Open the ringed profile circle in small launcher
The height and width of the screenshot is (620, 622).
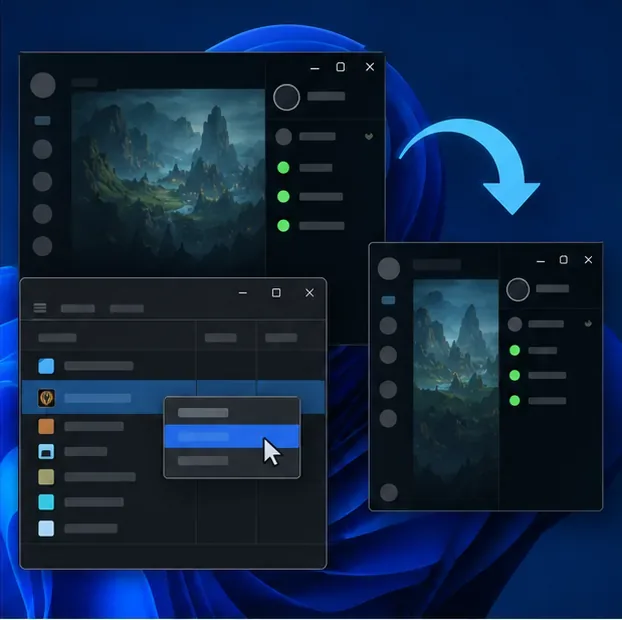click(518, 290)
